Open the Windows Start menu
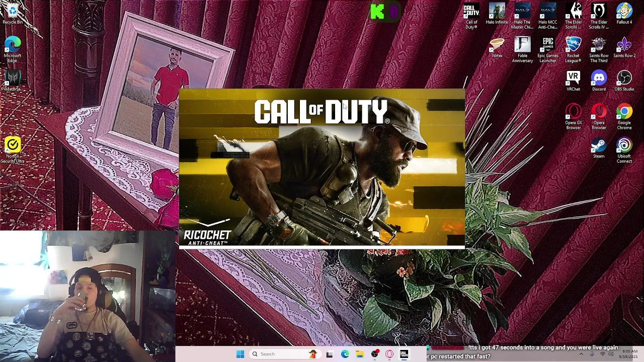This screenshot has height=362, width=644. pyautogui.click(x=240, y=354)
